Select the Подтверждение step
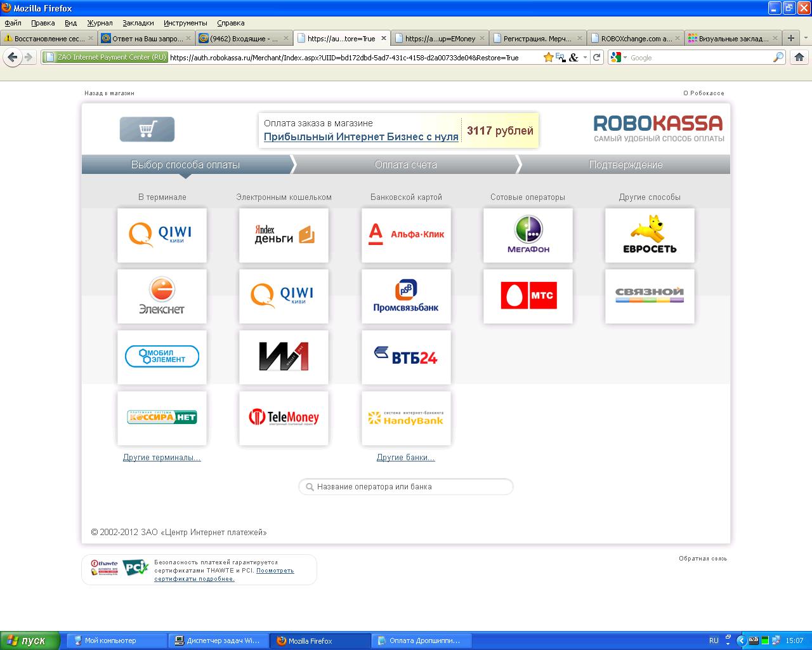The width and height of the screenshot is (812, 650). pos(625,164)
